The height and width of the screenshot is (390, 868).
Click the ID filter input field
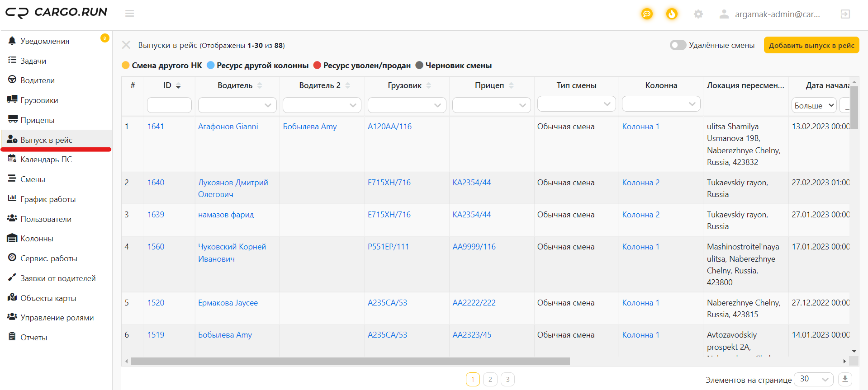click(x=169, y=105)
